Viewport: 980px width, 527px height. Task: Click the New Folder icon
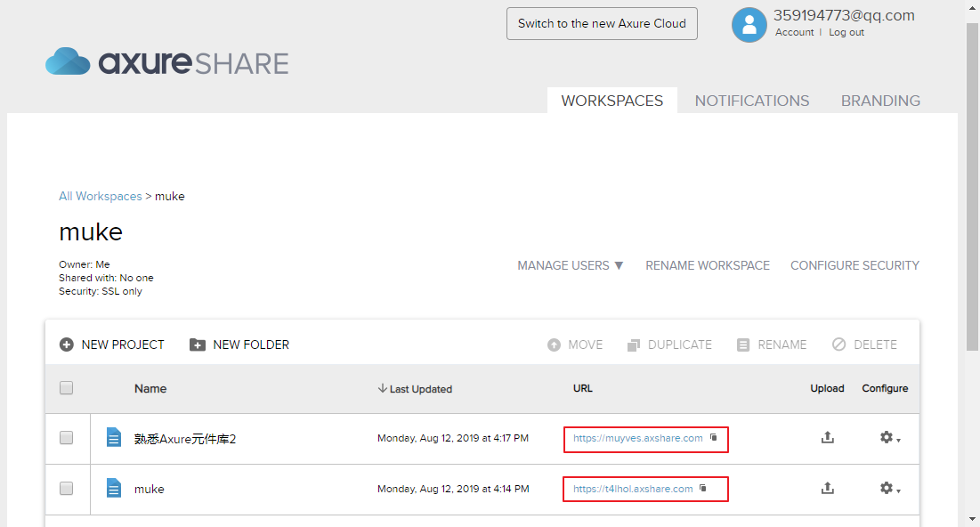[198, 345]
